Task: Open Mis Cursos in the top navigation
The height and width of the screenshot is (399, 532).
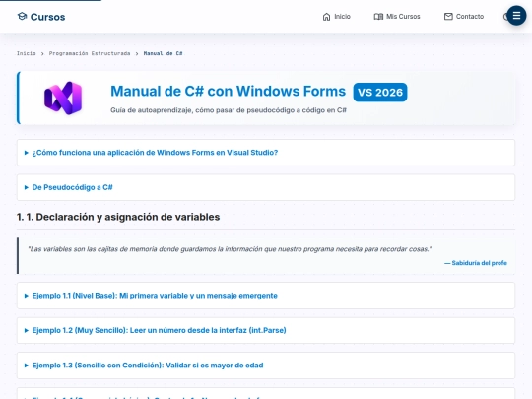Action: click(397, 17)
